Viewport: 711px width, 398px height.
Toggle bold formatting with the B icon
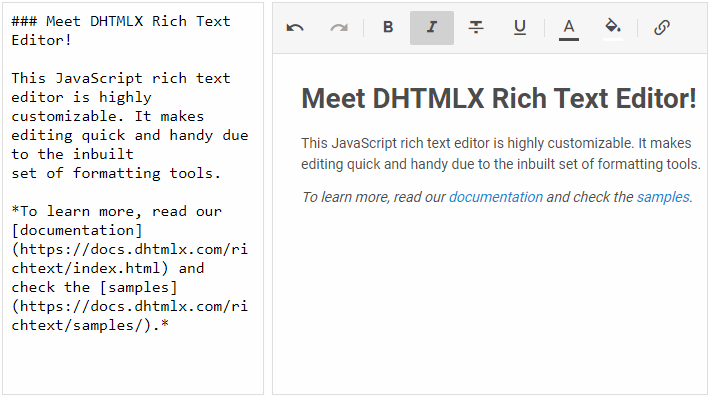point(388,28)
